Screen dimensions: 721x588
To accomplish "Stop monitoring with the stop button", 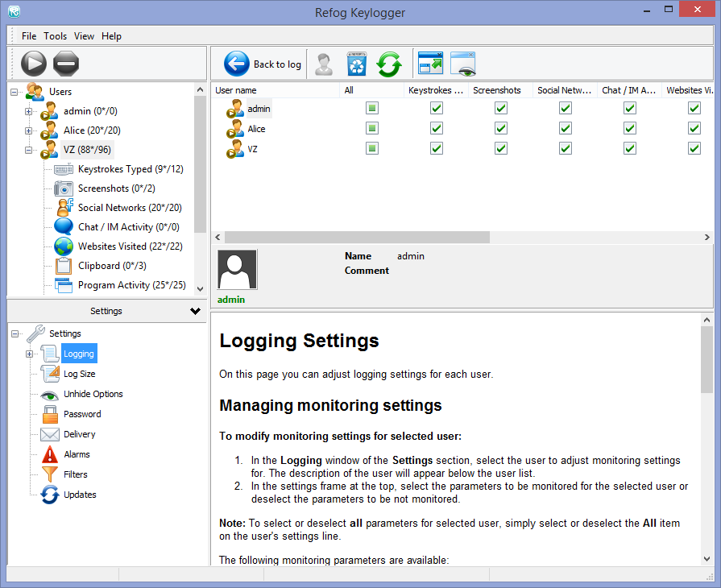I will click(x=66, y=64).
